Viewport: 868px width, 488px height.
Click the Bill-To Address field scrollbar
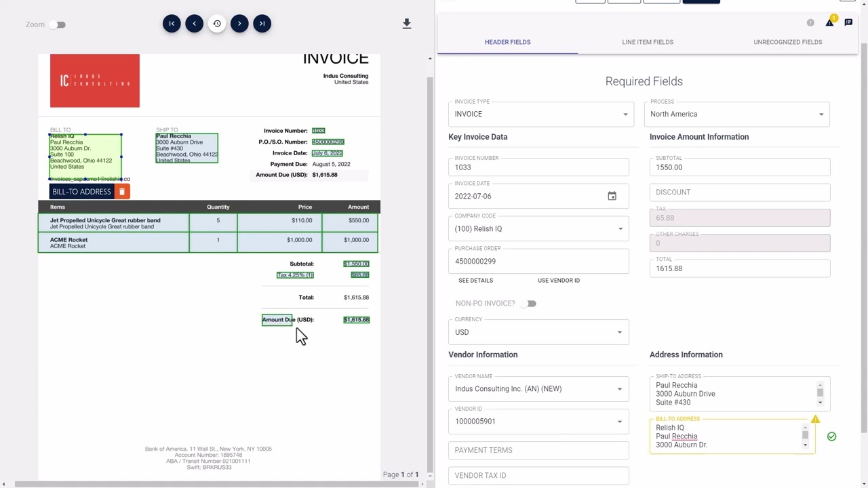point(805,436)
